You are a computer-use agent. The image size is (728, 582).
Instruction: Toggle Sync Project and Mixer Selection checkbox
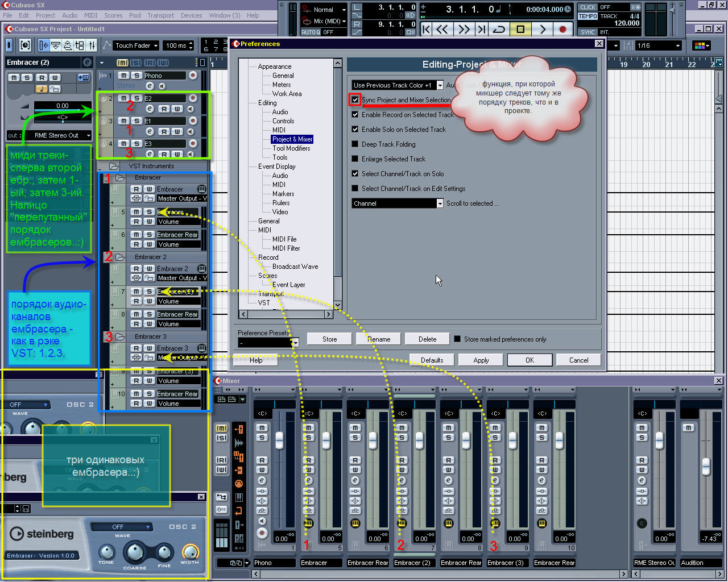tap(355, 100)
